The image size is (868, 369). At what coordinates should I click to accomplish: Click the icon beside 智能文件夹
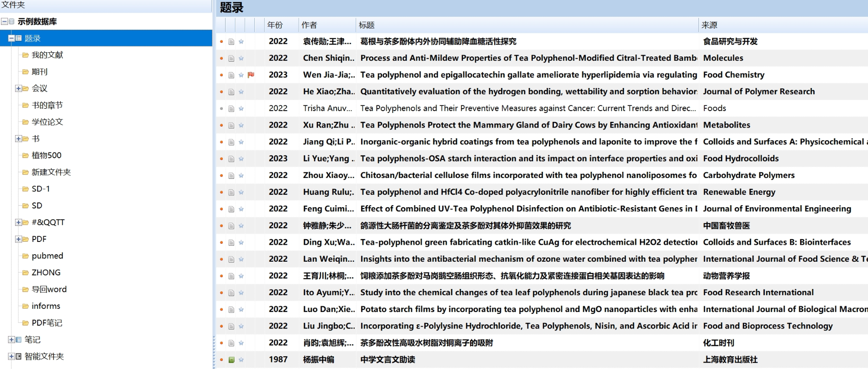19,356
